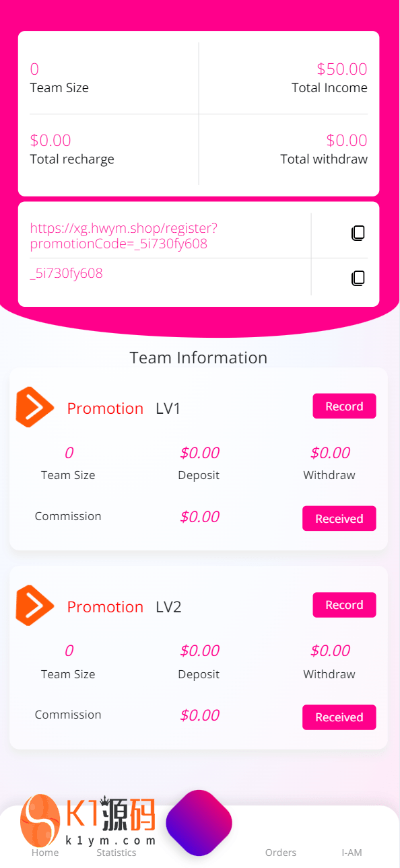This screenshot has width=400, height=868.
Task: Click the orange Promotion LV1 arrow icon
Action: click(x=35, y=407)
